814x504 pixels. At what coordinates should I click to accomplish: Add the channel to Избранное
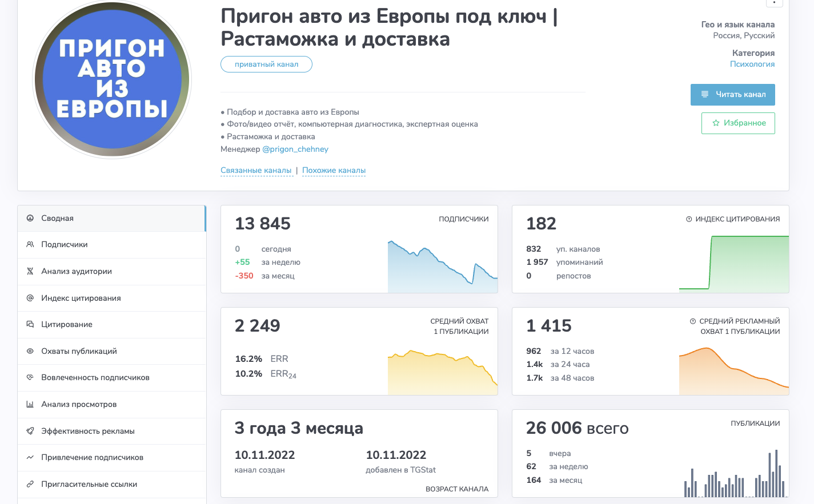point(738,123)
